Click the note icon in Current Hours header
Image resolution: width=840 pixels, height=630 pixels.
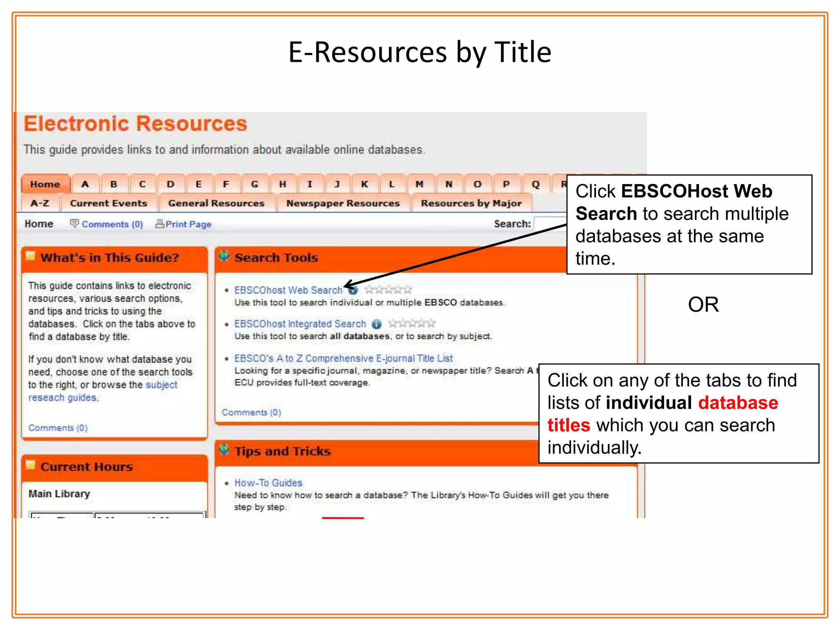tap(30, 465)
